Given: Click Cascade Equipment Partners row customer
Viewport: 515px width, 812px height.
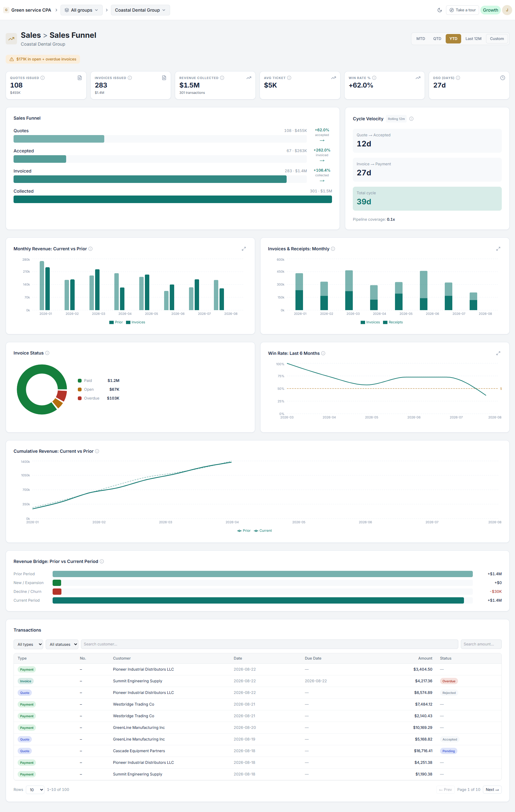Looking at the screenshot, I should [139, 751].
